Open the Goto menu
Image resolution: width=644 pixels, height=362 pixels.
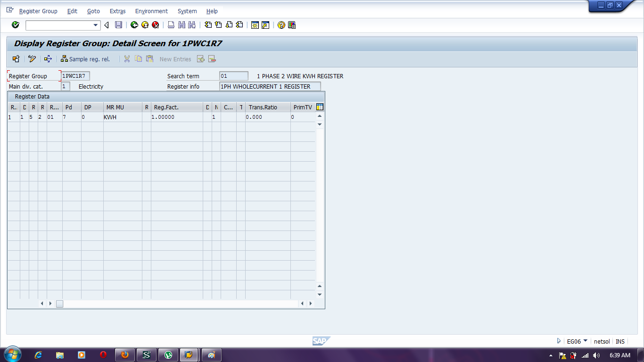coord(93,11)
